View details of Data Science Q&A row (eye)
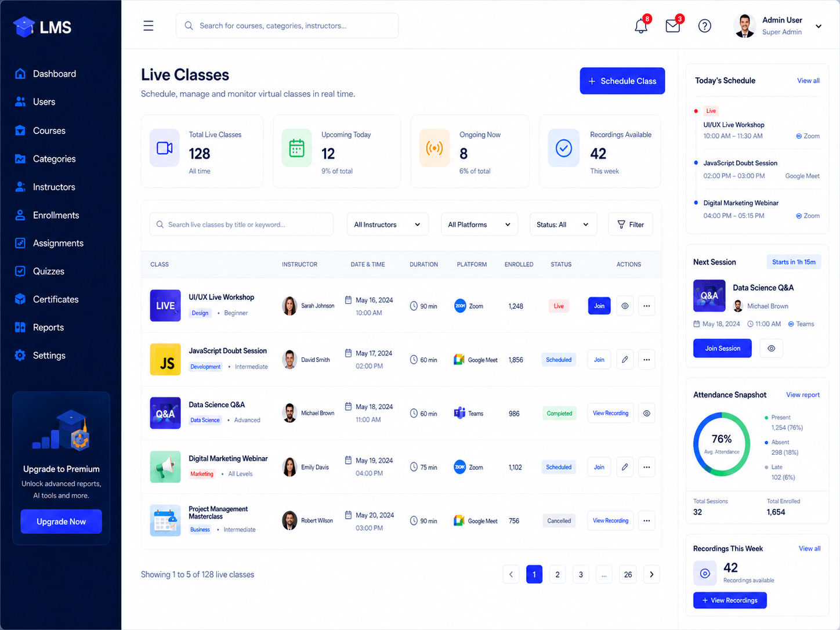Image resolution: width=840 pixels, height=630 pixels. (x=647, y=413)
